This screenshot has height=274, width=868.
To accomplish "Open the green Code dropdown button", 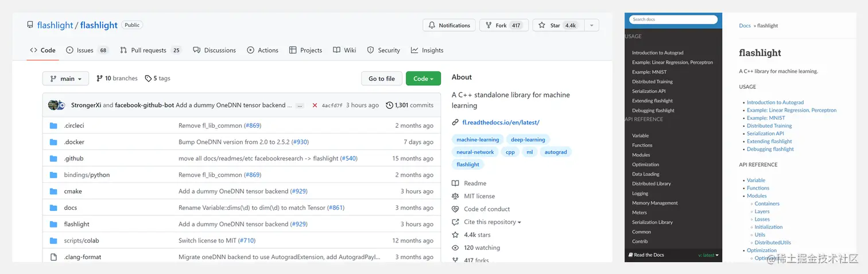I will 423,79.
